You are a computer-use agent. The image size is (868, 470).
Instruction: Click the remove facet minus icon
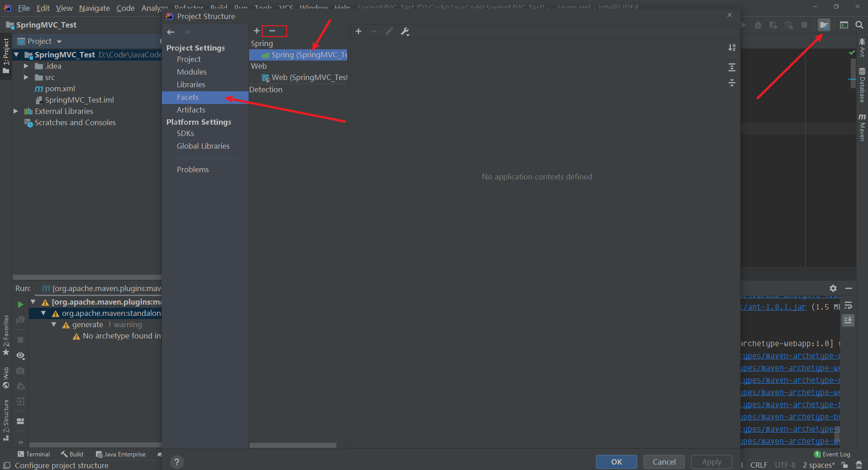272,31
